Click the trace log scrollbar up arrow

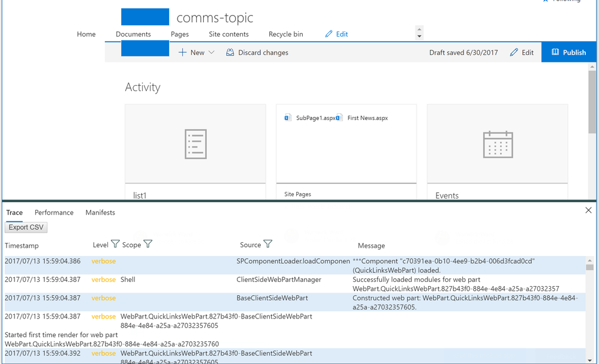pos(589,260)
